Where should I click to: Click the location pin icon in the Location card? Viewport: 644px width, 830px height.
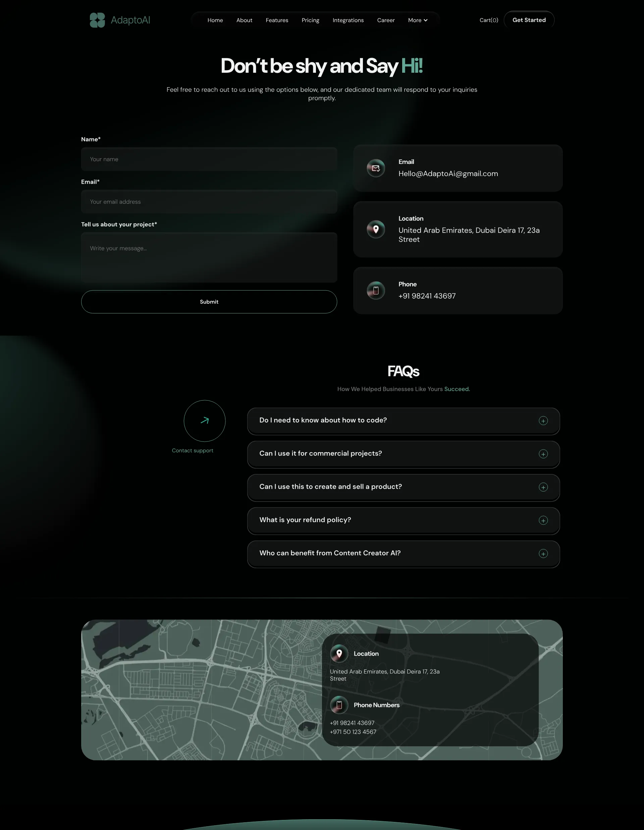click(x=376, y=229)
